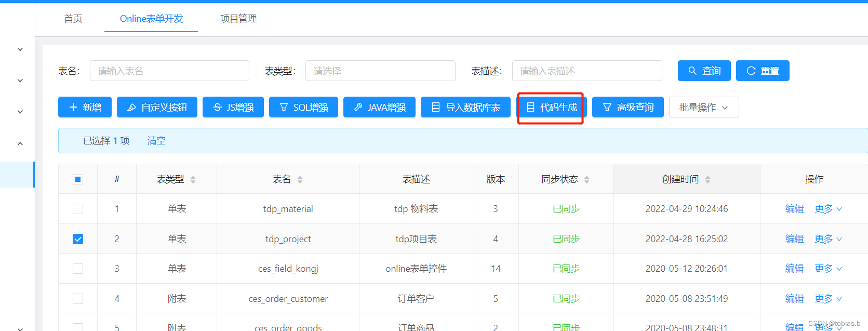
Task: Open the 表类型 select dropdown
Action: pyautogui.click(x=380, y=71)
